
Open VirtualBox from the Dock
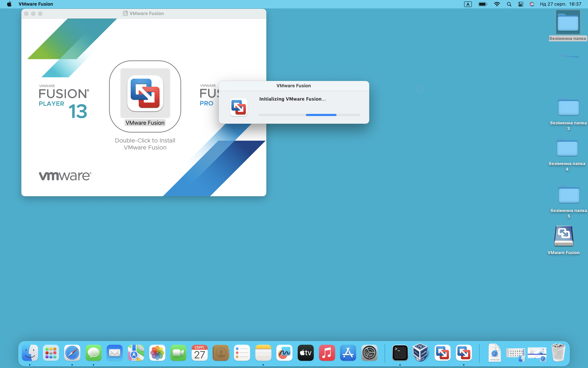[x=420, y=352]
